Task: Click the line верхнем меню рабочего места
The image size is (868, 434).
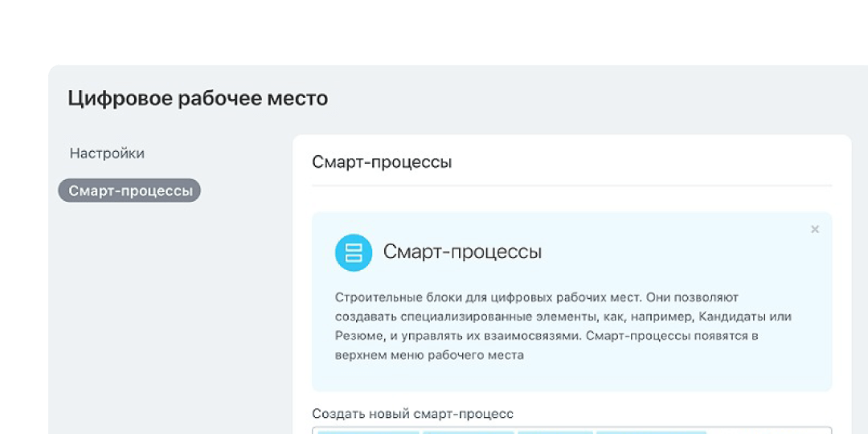Action: coord(429,355)
